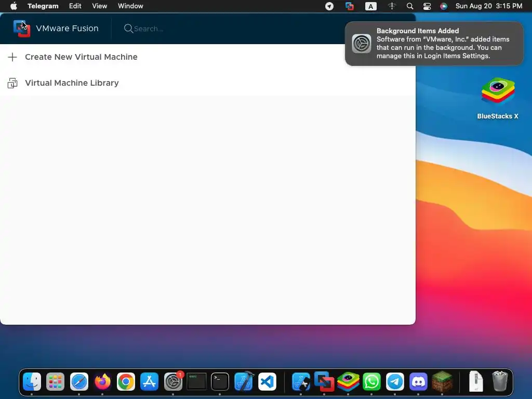The height and width of the screenshot is (399, 532).
Task: Switch to Telegram in the Dock
Action: click(x=395, y=382)
